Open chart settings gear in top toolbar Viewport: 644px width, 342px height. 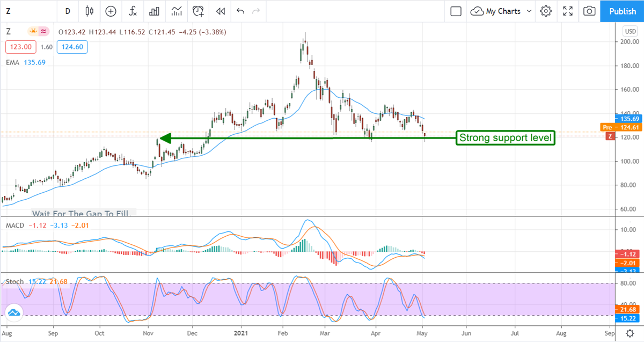[546, 11]
